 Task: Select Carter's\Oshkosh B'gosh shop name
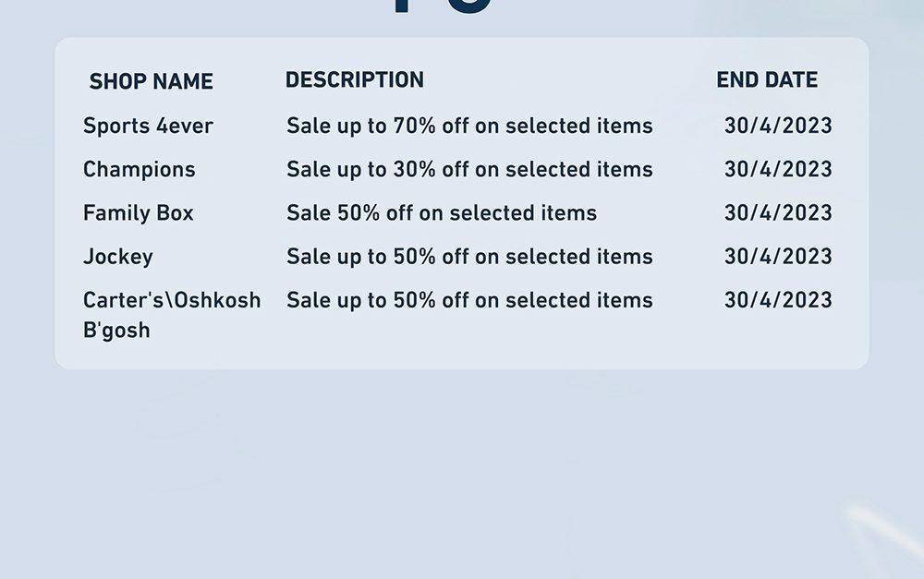click(x=172, y=315)
